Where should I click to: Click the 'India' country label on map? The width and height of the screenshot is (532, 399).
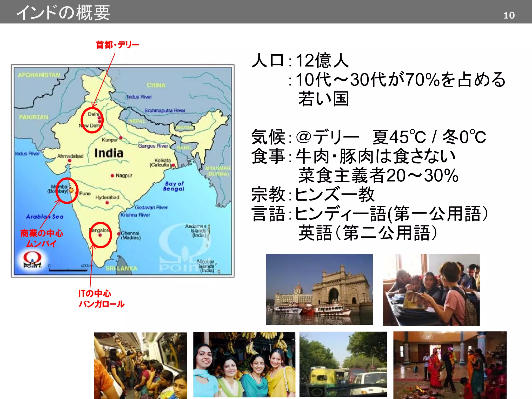[x=109, y=153]
